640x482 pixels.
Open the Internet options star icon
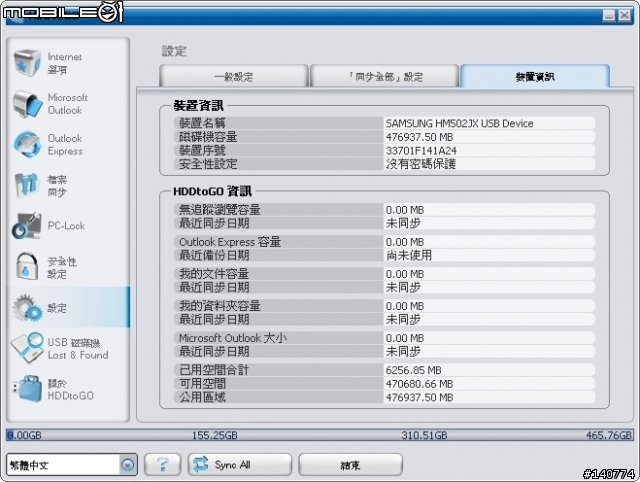click(27, 62)
